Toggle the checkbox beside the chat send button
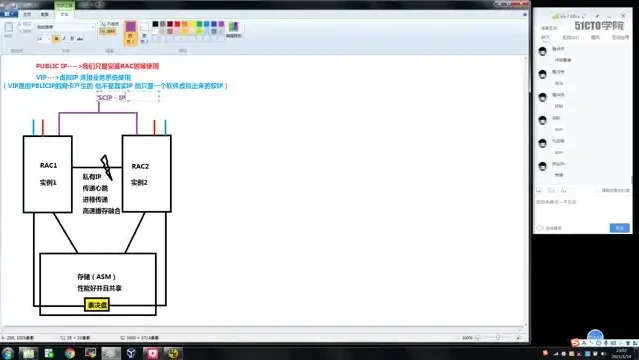 pyautogui.click(x=540, y=228)
